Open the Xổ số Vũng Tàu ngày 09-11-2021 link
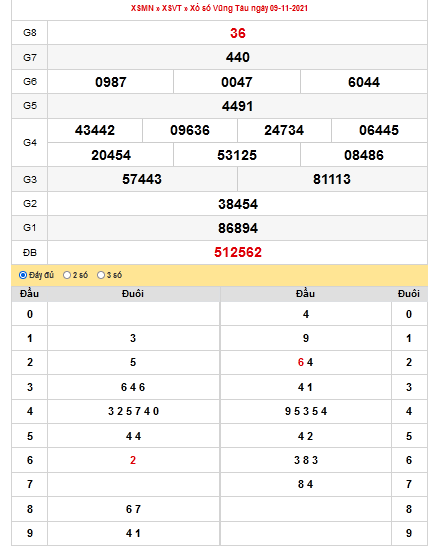This screenshot has width=431, height=551. click(x=249, y=8)
